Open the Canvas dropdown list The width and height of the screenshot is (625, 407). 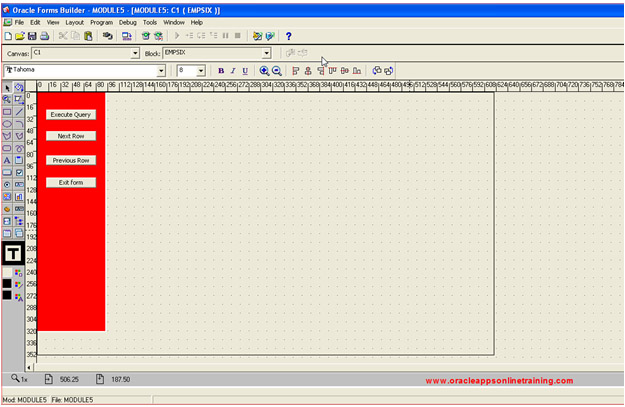(135, 53)
